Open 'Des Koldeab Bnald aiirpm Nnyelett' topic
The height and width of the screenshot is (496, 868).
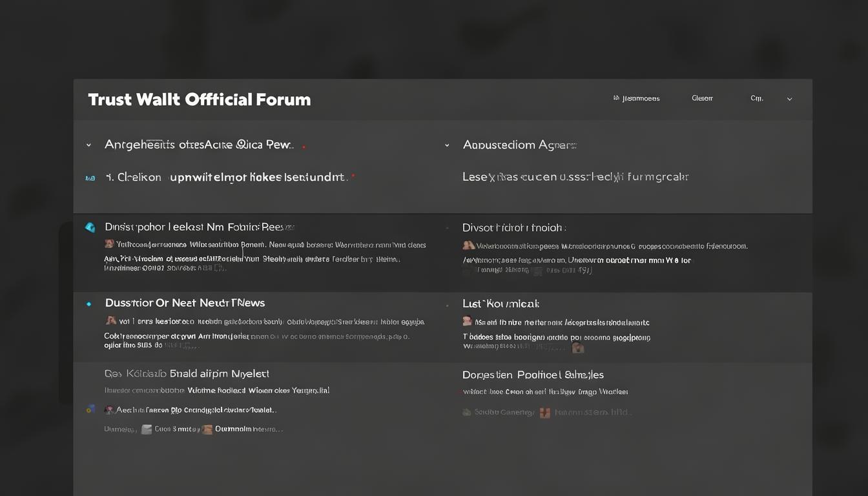[x=187, y=373]
